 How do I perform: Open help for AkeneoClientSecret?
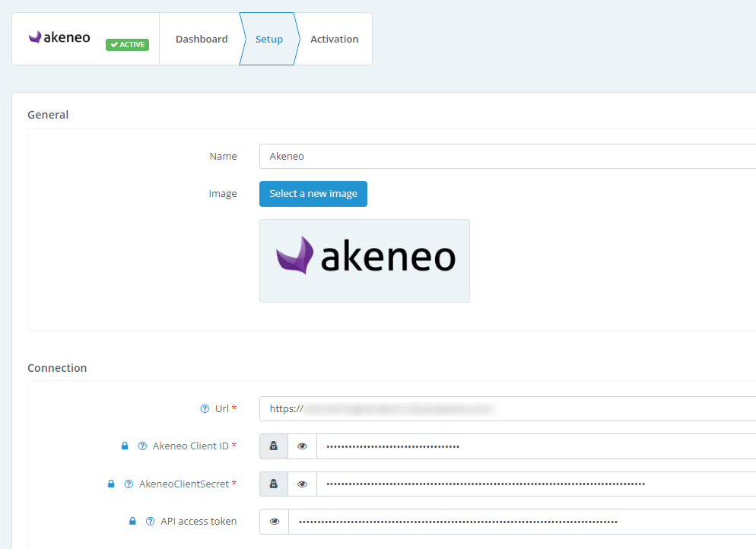click(x=129, y=484)
